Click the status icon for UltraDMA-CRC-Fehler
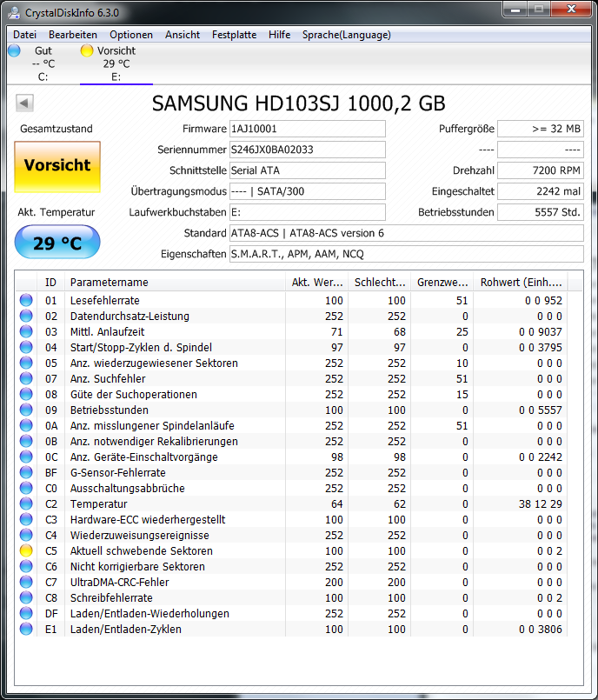This screenshot has height=700, width=598. pos(26,582)
